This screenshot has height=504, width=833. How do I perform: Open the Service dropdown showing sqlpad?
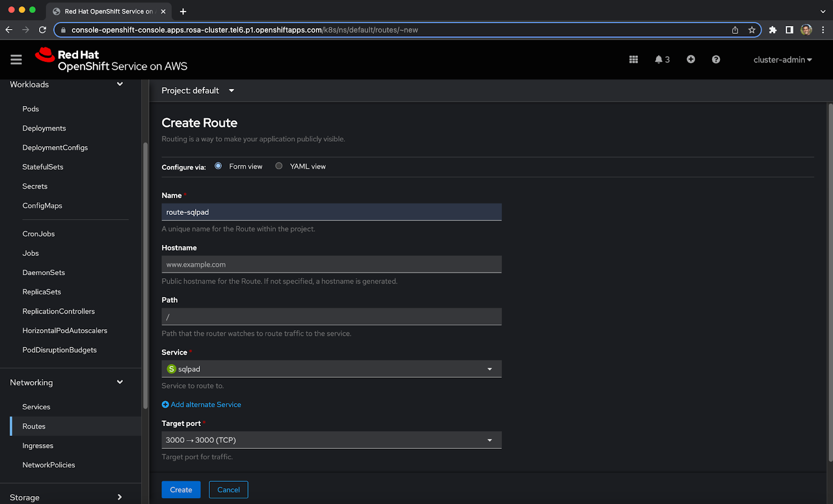331,369
